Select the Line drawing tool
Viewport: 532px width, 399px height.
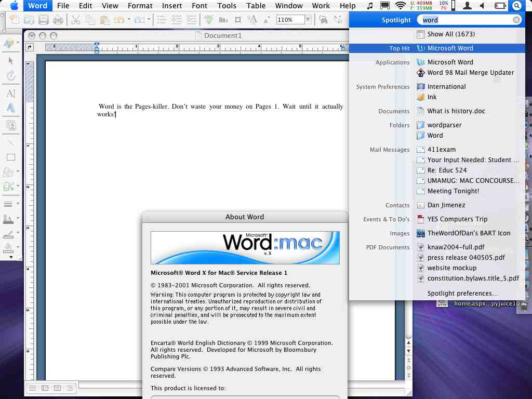tap(10, 143)
